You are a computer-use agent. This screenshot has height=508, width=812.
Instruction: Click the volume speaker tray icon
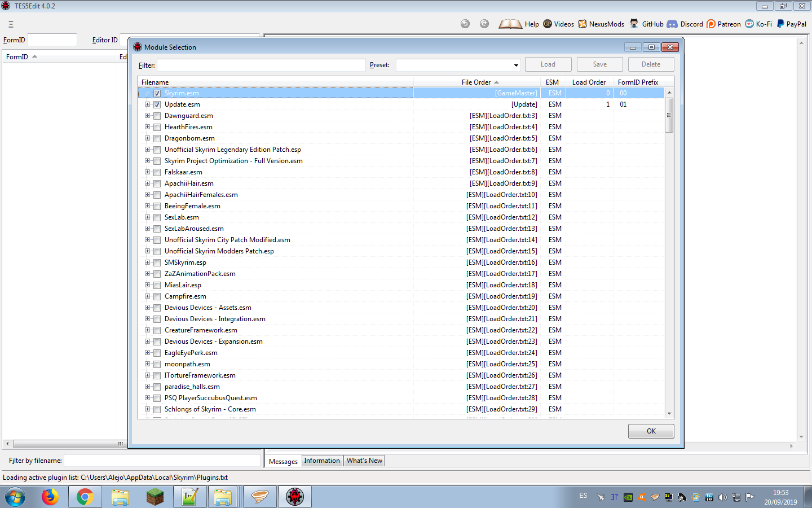coord(723,497)
